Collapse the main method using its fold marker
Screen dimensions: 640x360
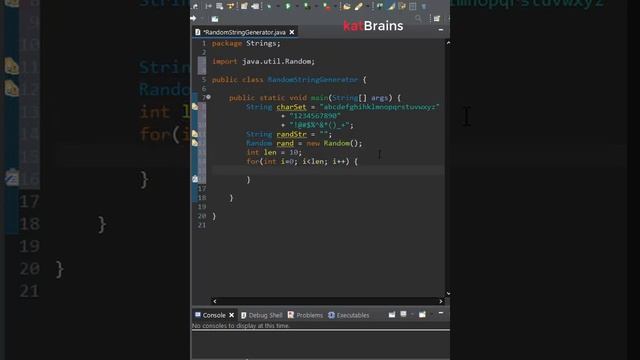[209, 97]
